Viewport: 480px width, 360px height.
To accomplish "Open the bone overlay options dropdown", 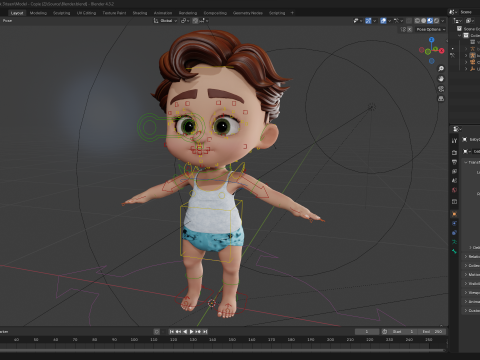I will coord(398,21).
